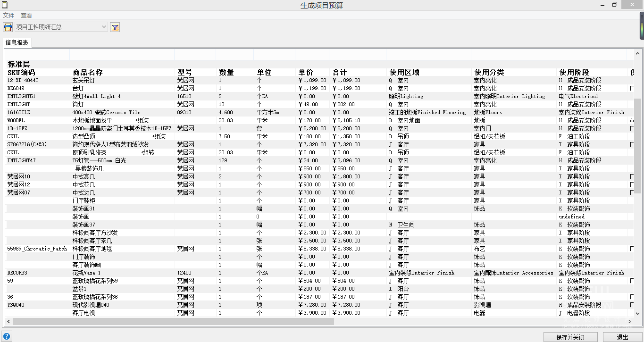
Task: Click the 数量 column header
Action: click(x=226, y=72)
